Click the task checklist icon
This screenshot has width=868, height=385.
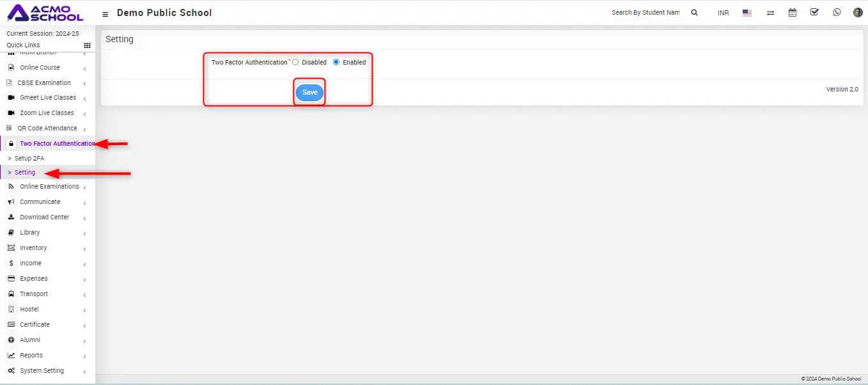pos(814,12)
